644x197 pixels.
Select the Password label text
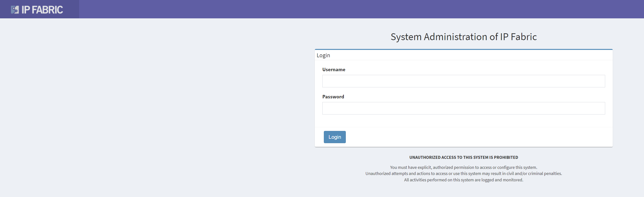pos(333,97)
